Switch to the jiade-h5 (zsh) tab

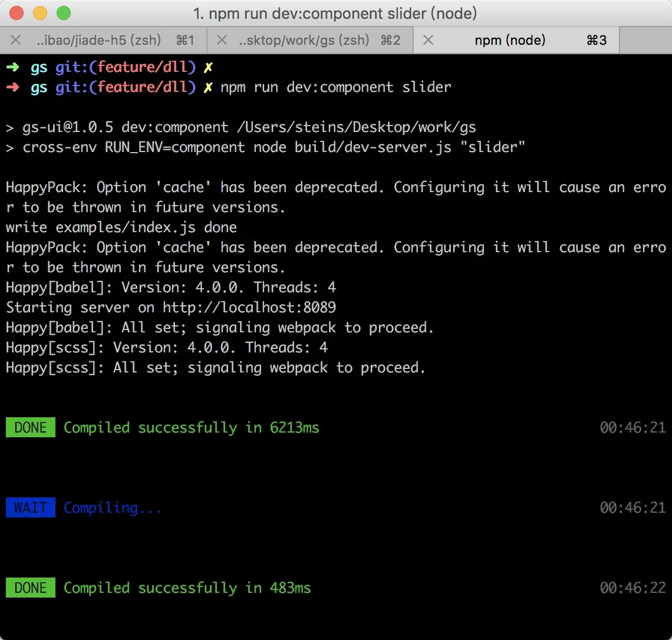[103, 40]
